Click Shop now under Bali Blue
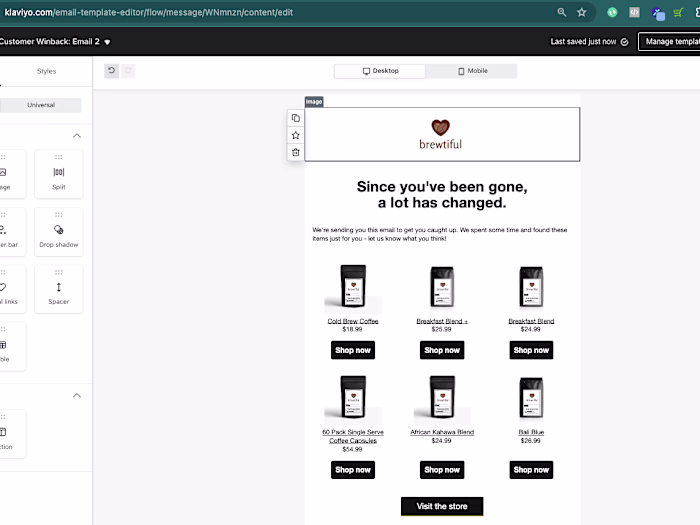The image size is (700, 525). click(x=531, y=470)
